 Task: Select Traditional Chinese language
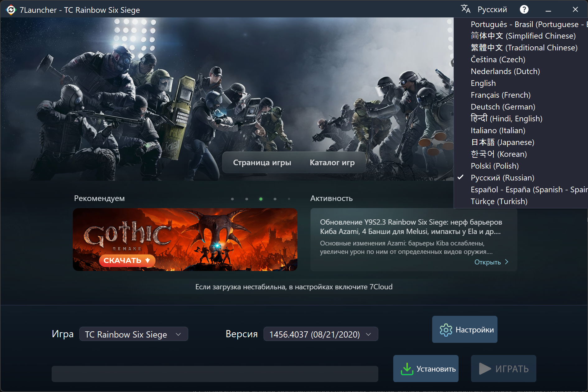[521, 48]
